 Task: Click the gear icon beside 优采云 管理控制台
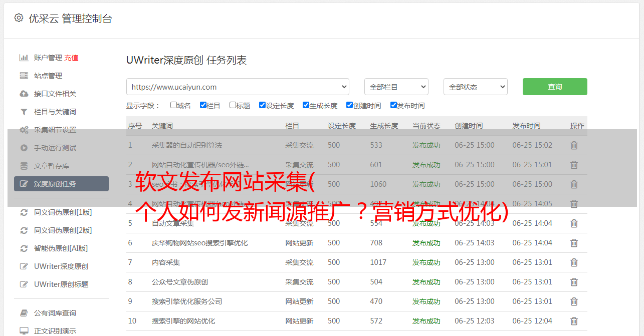[19, 18]
